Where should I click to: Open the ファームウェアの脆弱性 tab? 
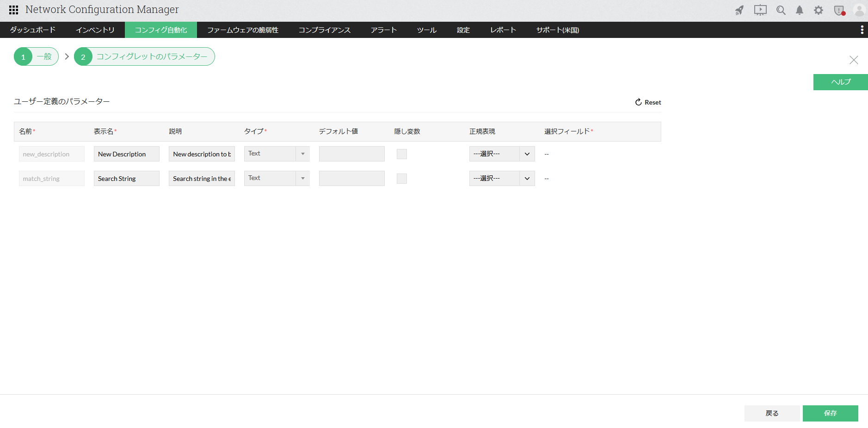point(243,30)
